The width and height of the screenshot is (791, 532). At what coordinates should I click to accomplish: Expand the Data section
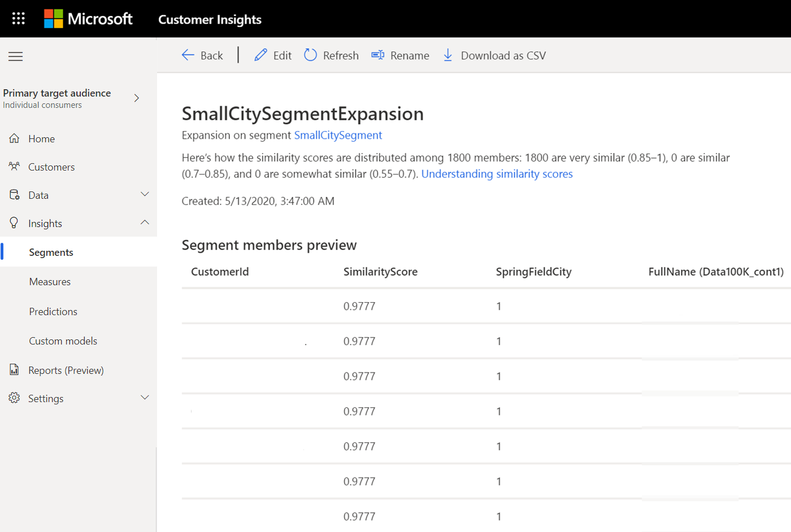145,194
